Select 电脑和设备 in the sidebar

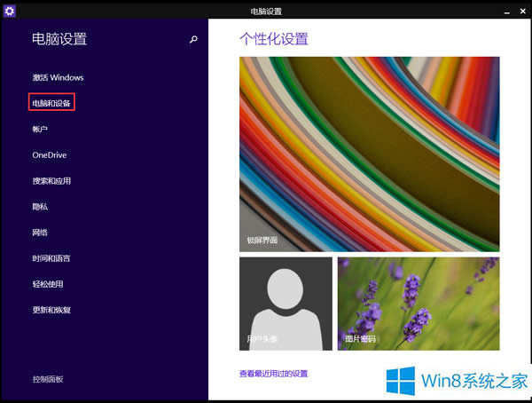coord(51,103)
